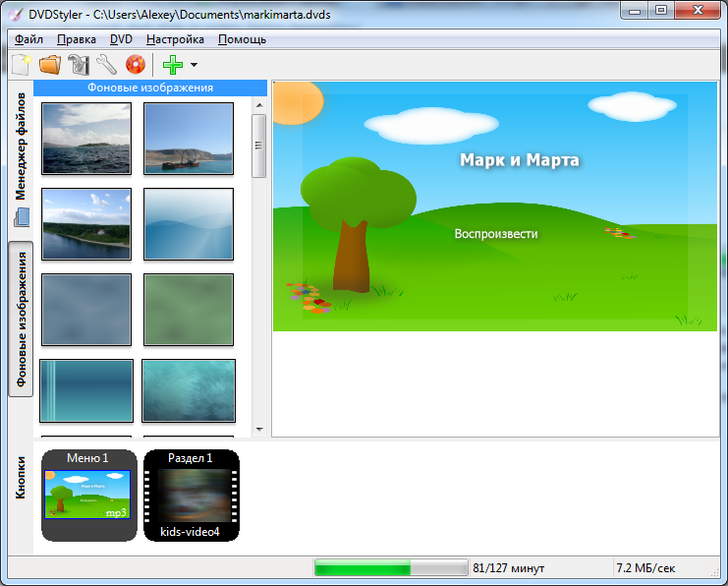Click the DVDStyler title bar app icon
This screenshot has height=586, width=728.
[15, 15]
